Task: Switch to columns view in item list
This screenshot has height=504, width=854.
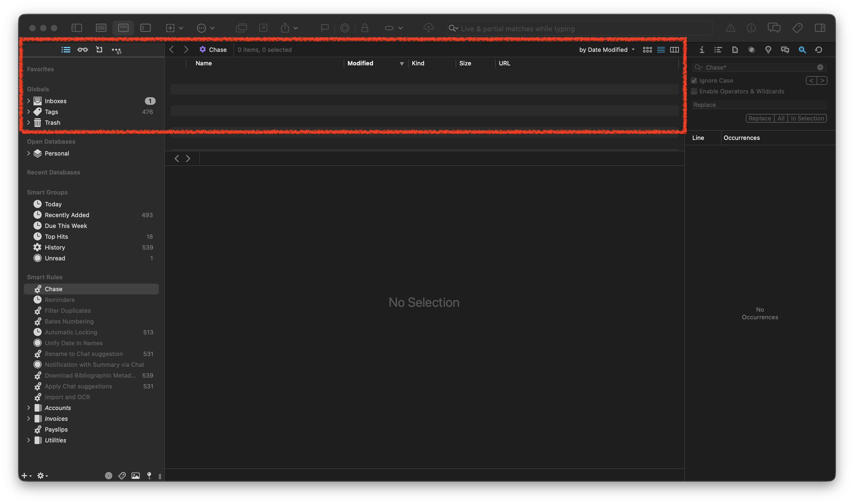Action: point(674,50)
